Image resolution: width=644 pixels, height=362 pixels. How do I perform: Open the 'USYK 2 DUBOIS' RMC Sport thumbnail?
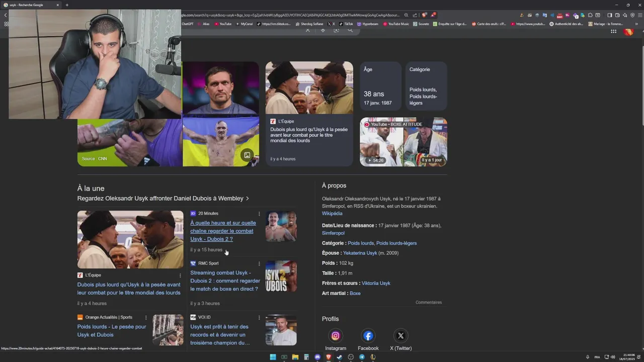tap(281, 276)
